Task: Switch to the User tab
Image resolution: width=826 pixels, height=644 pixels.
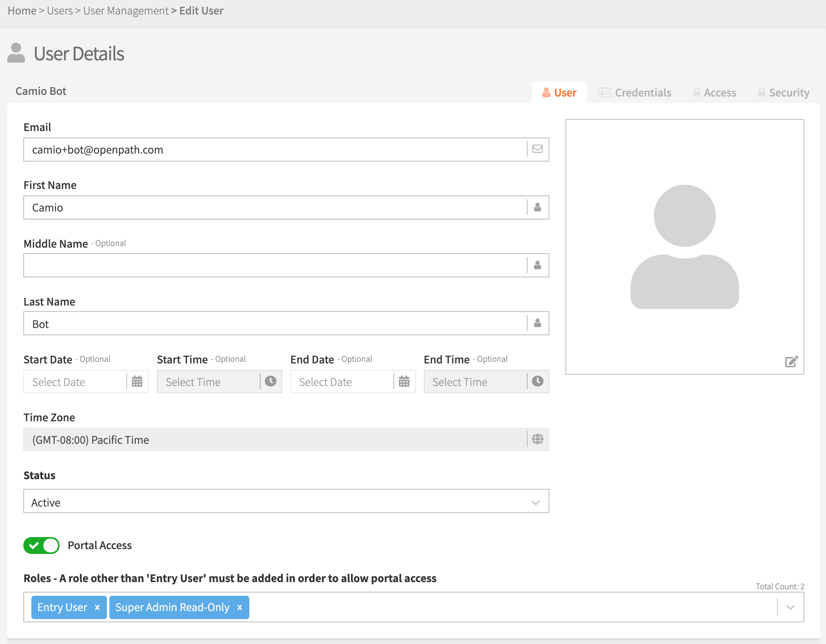Action: [559, 92]
